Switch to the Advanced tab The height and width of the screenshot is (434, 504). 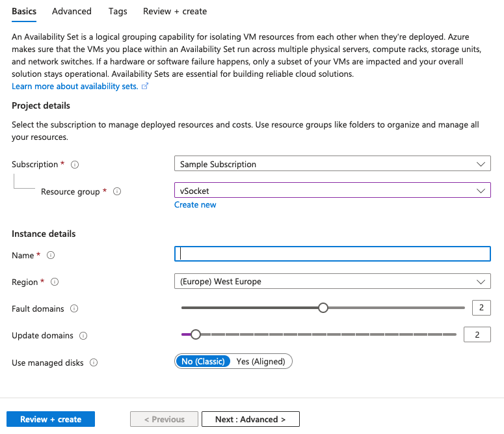(x=72, y=11)
